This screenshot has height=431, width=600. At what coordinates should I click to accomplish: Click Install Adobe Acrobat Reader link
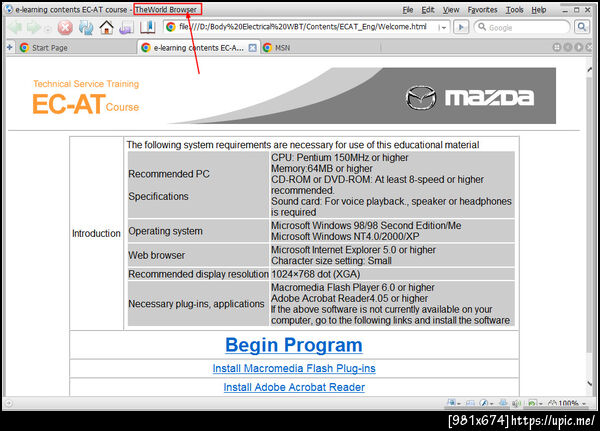coord(294,387)
